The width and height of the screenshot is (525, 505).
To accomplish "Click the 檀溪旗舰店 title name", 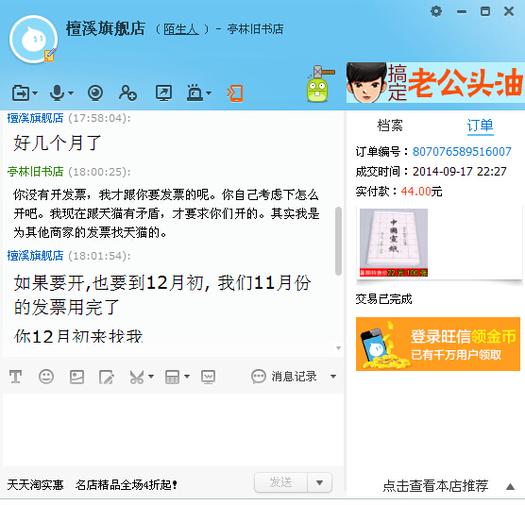I will [x=105, y=28].
